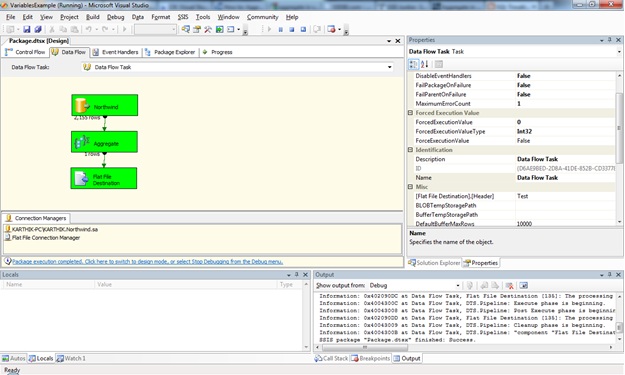The image size is (625, 375).
Task: Switch Properties to Categorized view icon
Action: tap(413, 64)
